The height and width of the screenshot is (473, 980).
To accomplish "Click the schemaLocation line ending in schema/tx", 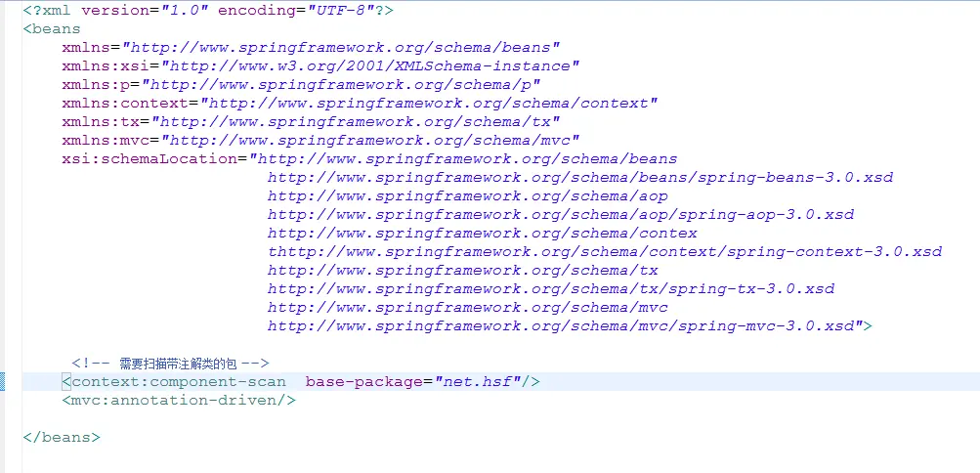I will pyautogui.click(x=462, y=270).
